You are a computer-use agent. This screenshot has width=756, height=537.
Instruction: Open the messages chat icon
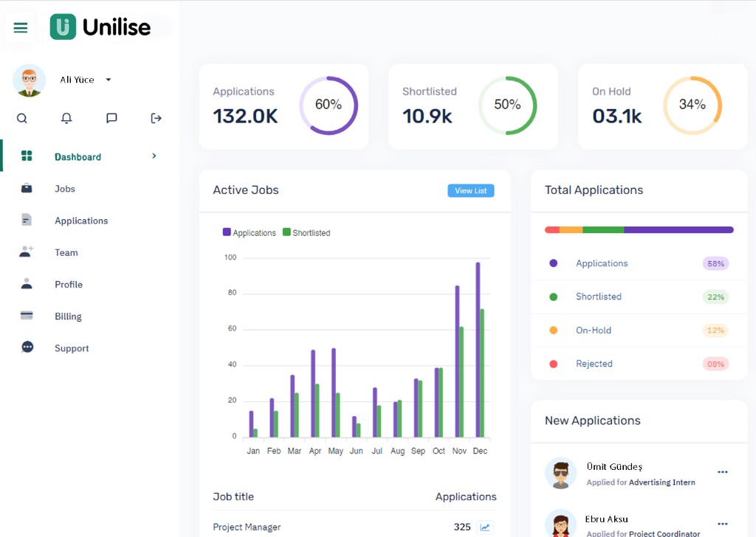[x=111, y=118]
